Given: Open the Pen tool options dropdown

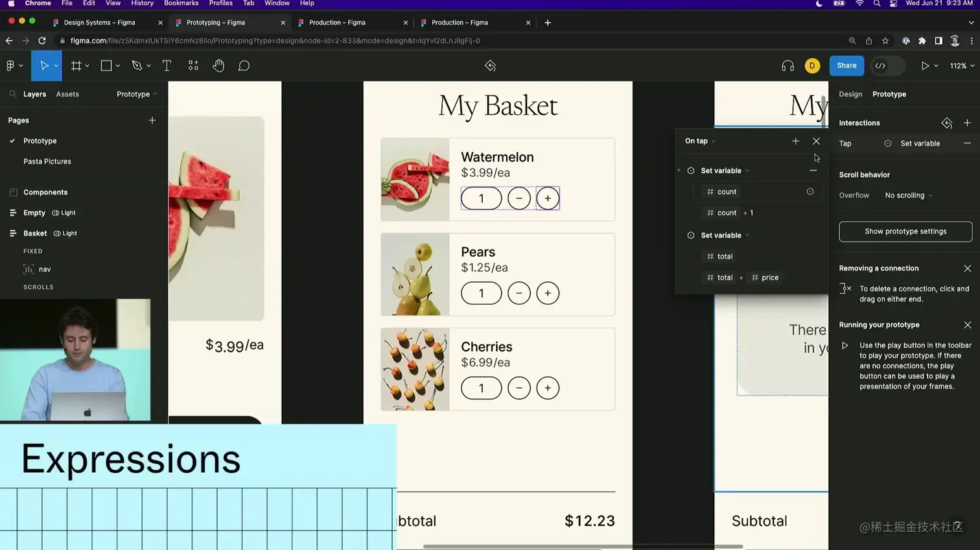Looking at the screenshot, I should (148, 66).
